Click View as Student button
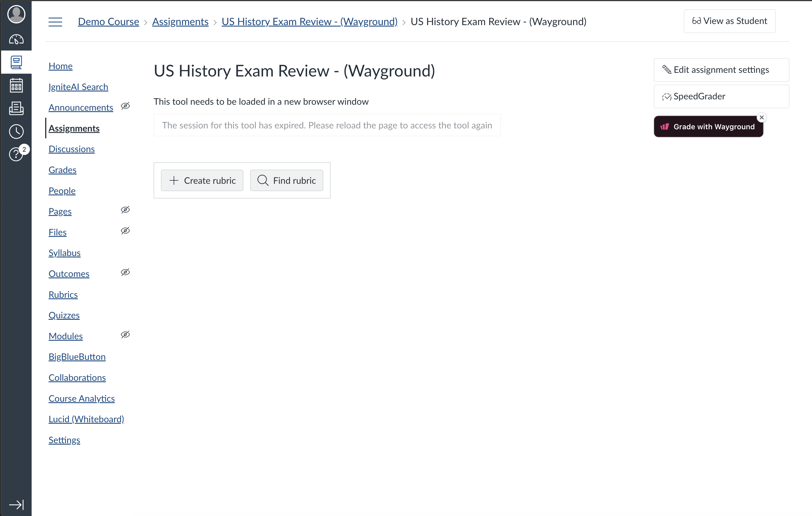Screen dimensions: 812x516 (730, 21)
